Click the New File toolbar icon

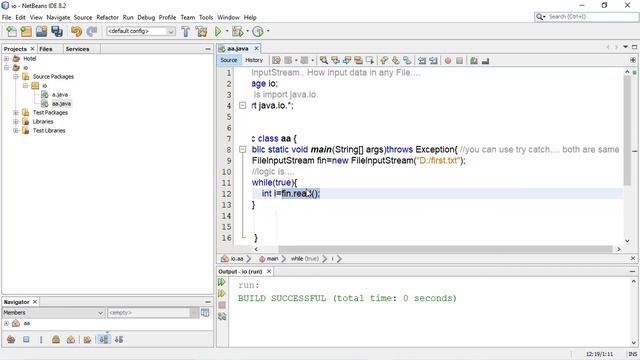click(11, 31)
